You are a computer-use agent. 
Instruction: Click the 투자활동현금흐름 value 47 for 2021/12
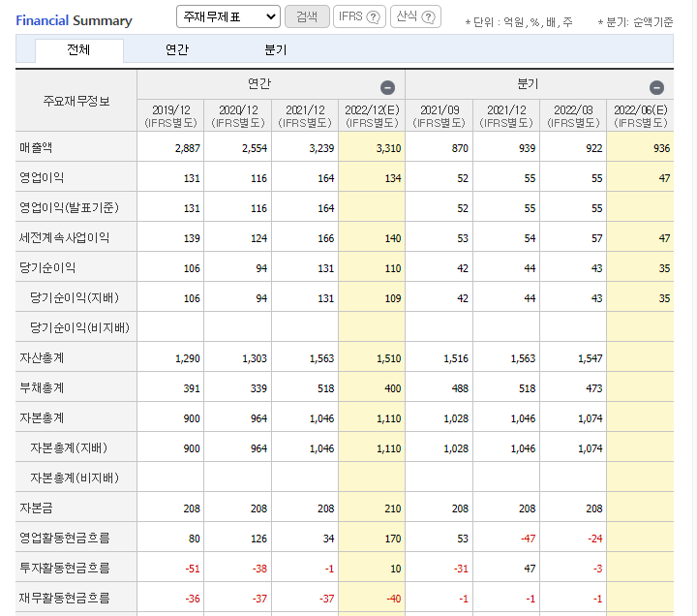(530, 569)
